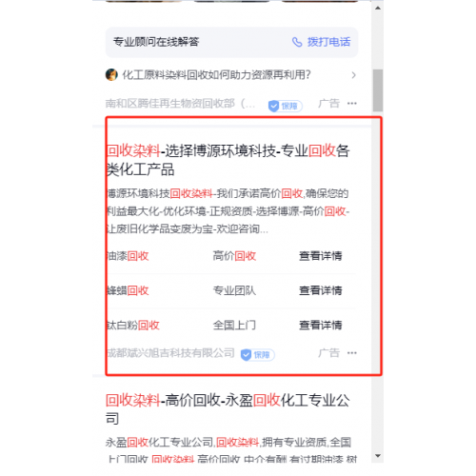Click the vertical scrollbar thumb
The width and height of the screenshot is (476, 476).
point(378,90)
